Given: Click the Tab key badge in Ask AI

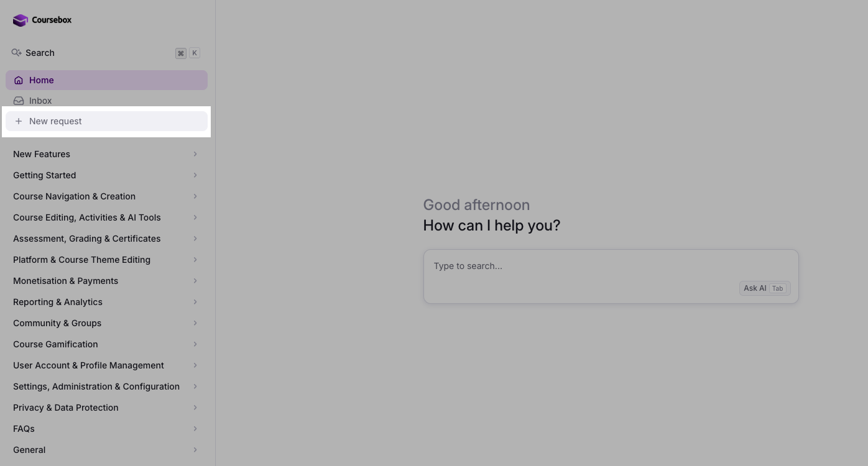Looking at the screenshot, I should click(x=778, y=288).
